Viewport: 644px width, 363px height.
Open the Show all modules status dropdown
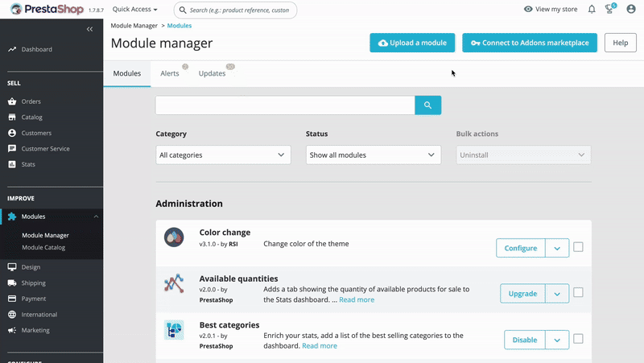(x=374, y=155)
